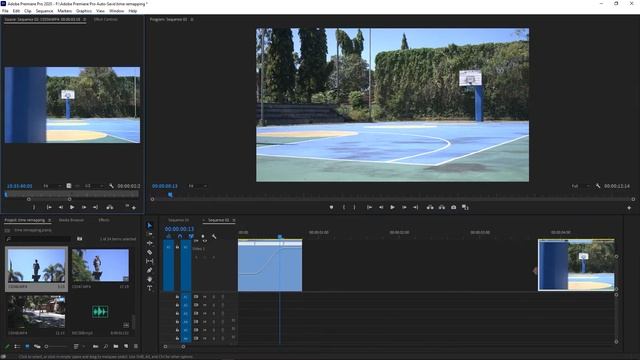The width and height of the screenshot is (640, 360).
Task: Open the Program monitor Full resolution dropdown
Action: (580, 186)
